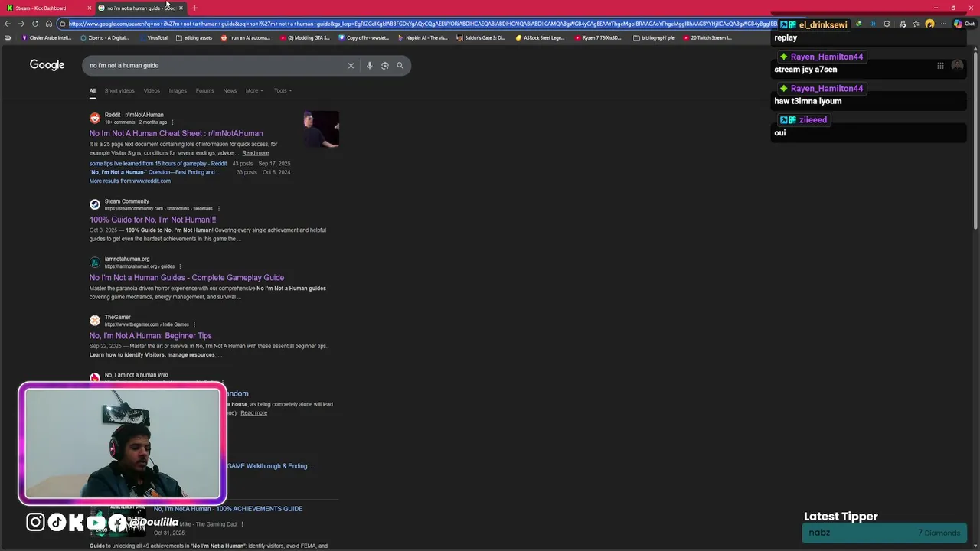
Task: Open the Ziperto bookmark
Action: 105,37
